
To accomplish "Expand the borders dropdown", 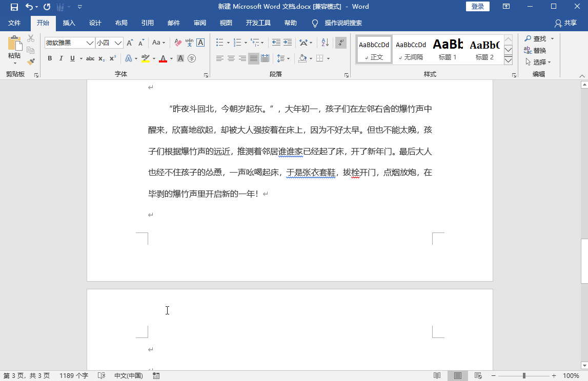I will point(329,58).
